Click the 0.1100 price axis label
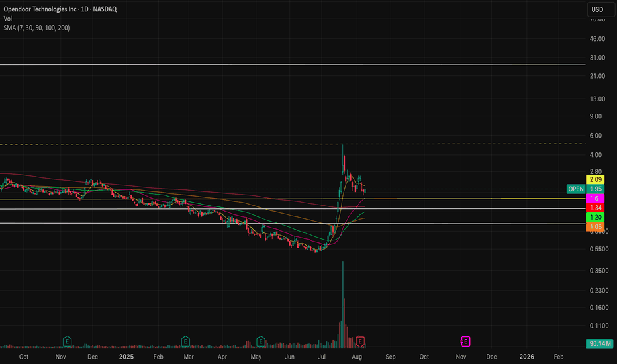 [x=599, y=326]
